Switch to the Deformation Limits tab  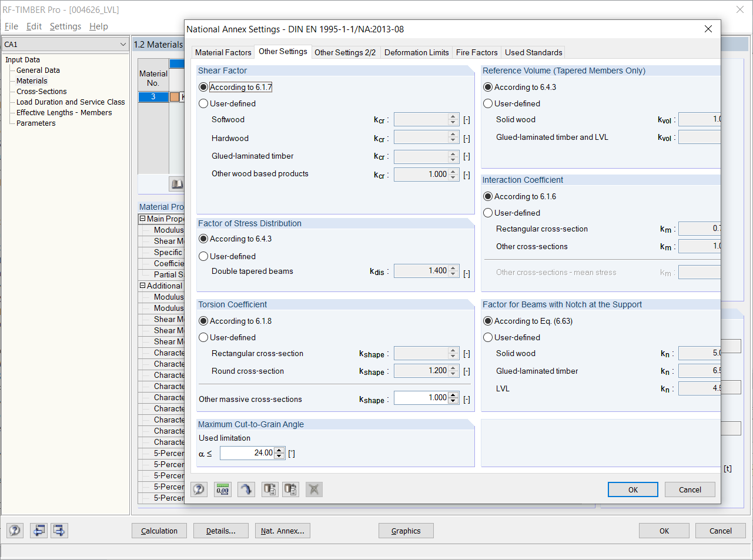tap(417, 52)
